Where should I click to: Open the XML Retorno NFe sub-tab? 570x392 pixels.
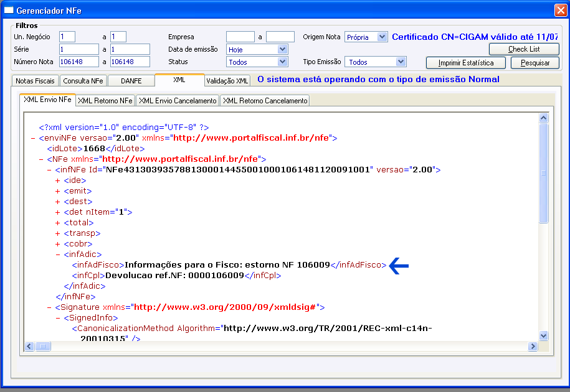pyautogui.click(x=105, y=101)
